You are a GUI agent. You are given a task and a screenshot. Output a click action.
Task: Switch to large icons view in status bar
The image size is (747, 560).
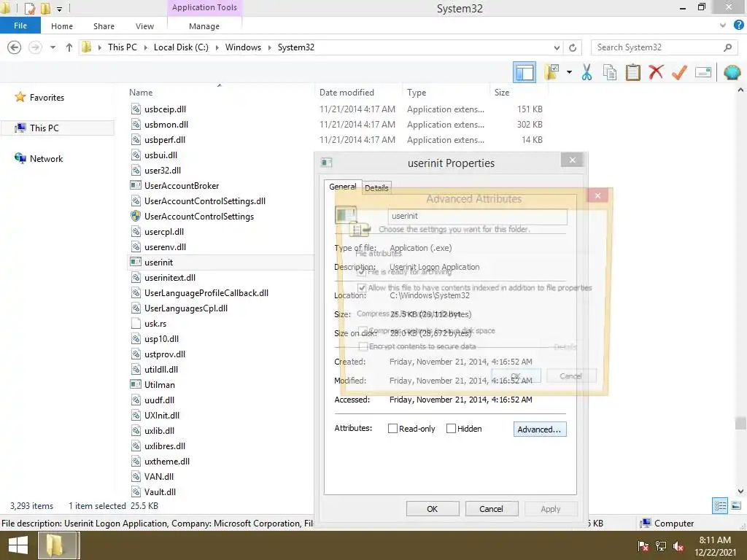(736, 505)
